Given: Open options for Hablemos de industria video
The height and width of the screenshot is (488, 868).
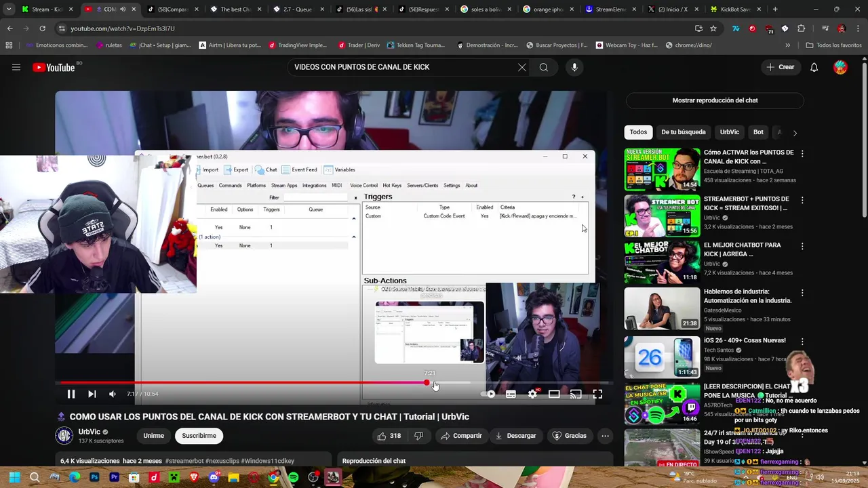Looking at the screenshot, I should [802, 293].
